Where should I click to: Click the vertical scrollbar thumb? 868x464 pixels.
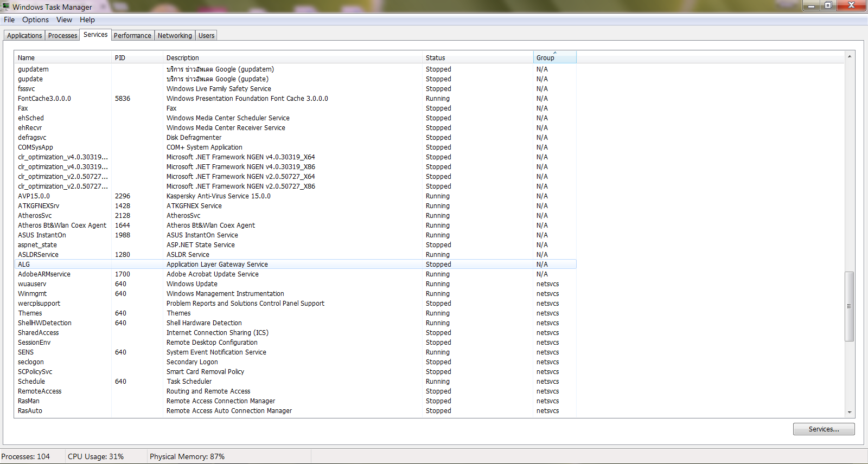pos(850,306)
